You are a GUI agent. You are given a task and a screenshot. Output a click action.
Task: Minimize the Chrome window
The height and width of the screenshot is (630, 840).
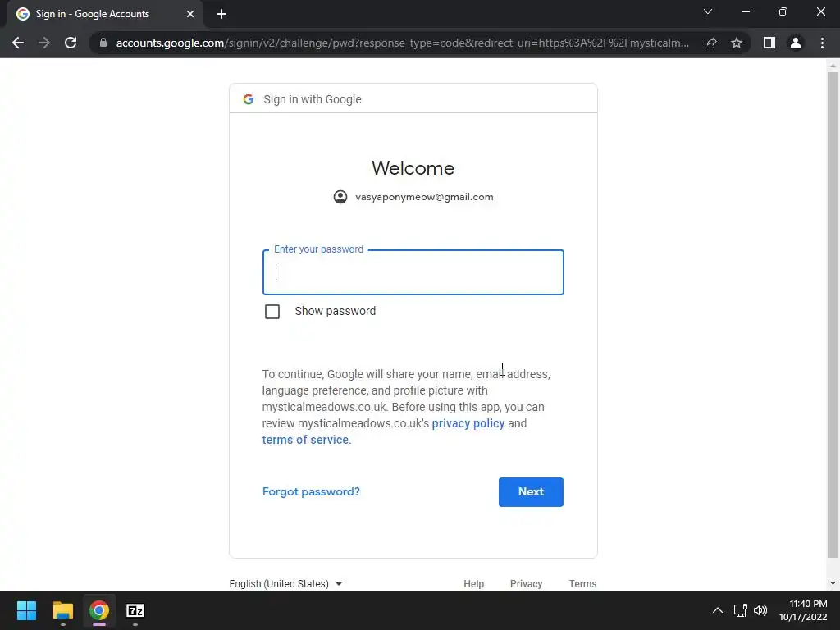tap(745, 11)
